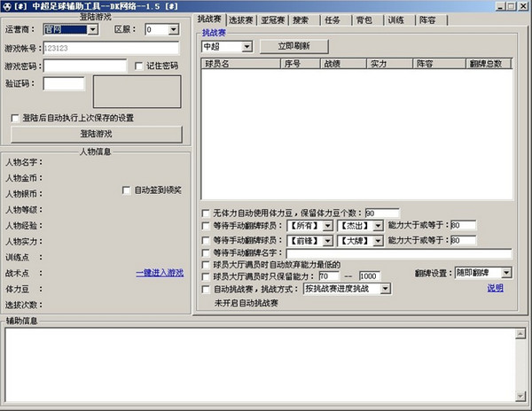Click the 登陆游戏 button

[x=97, y=134]
